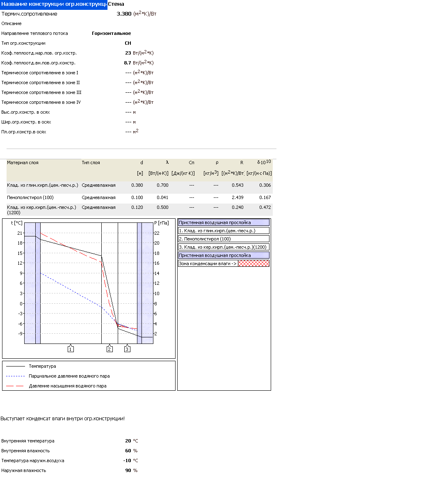Click layer marker 2 below the chart
436x504 pixels.
(110, 349)
